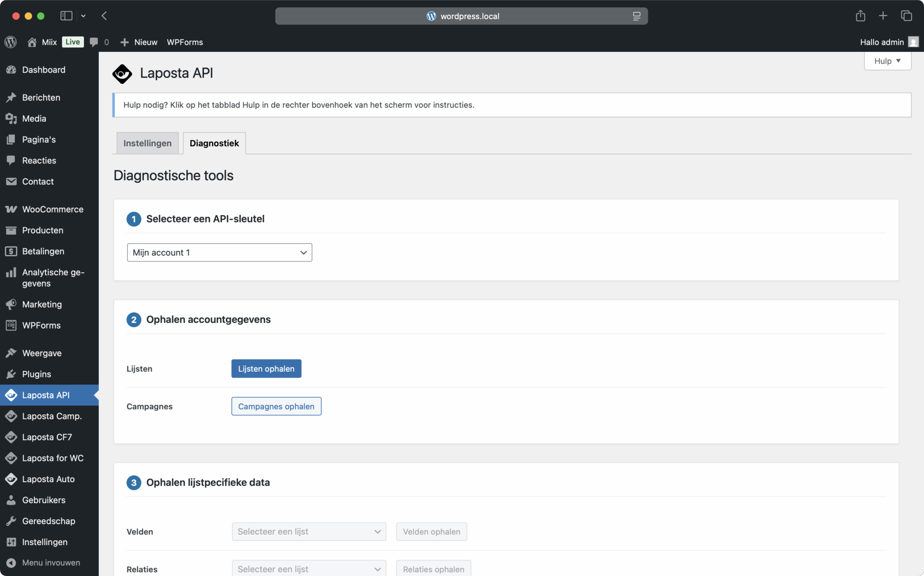The width and height of the screenshot is (924, 576).
Task: Click the Safari share icon
Action: [860, 16]
